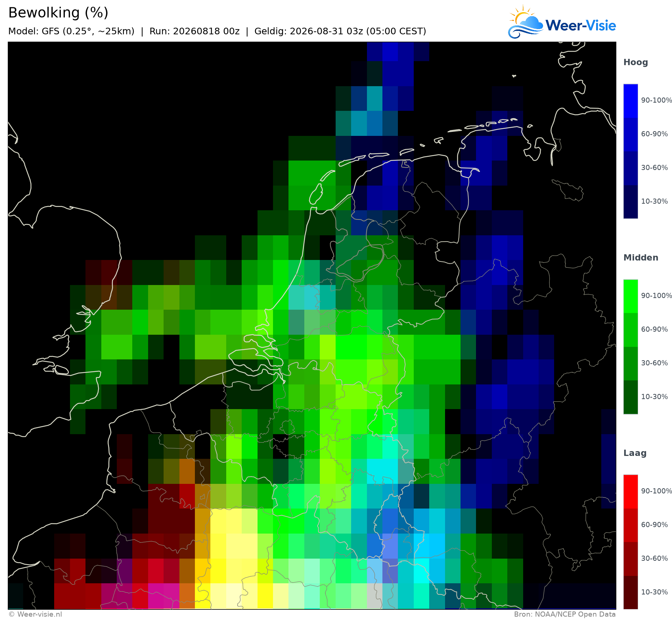Select the Hoog 30-60% dark blue swatch
Image resolution: width=672 pixels, height=619 pixels.
tap(630, 168)
